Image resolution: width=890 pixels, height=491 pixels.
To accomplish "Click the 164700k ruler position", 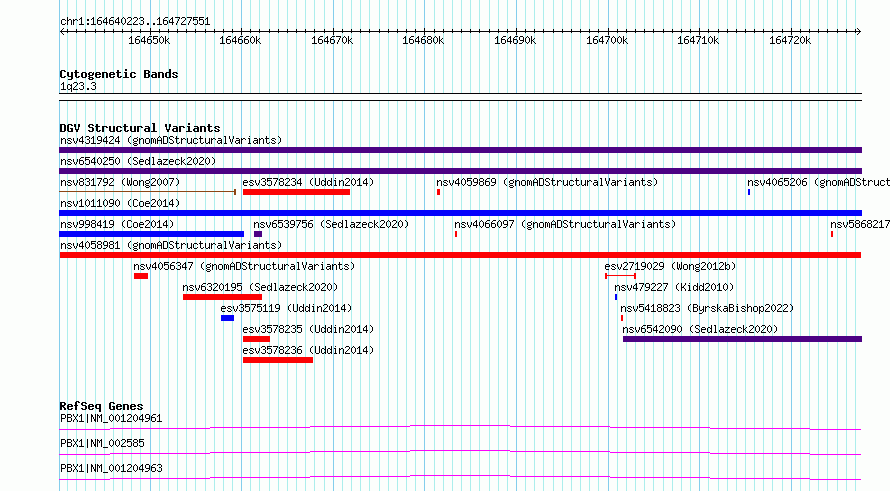I will (607, 41).
